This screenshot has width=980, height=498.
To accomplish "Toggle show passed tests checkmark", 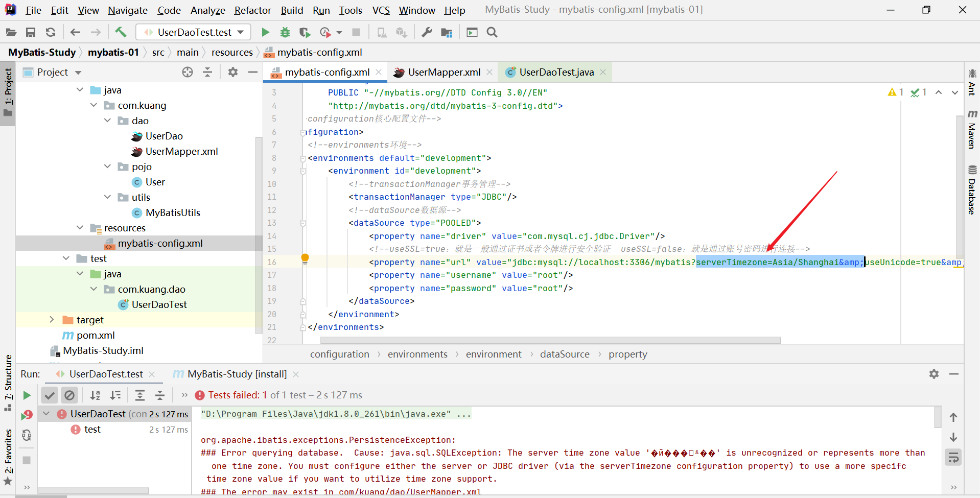I will click(50, 395).
